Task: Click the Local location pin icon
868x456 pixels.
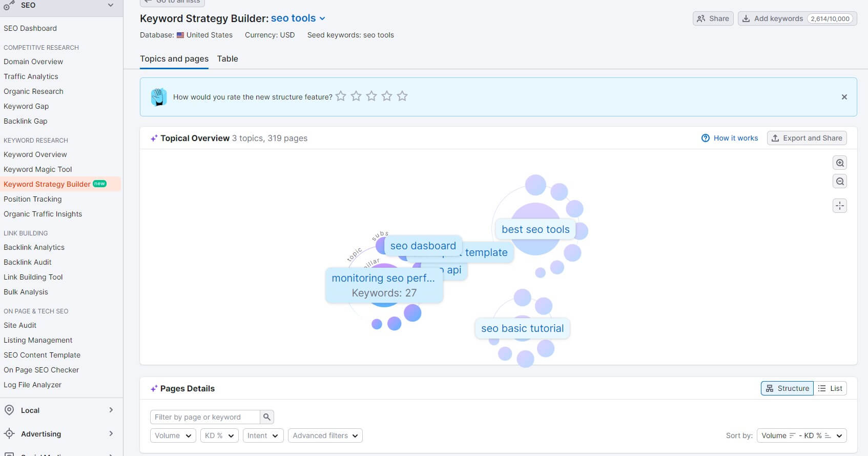Action: click(9, 410)
